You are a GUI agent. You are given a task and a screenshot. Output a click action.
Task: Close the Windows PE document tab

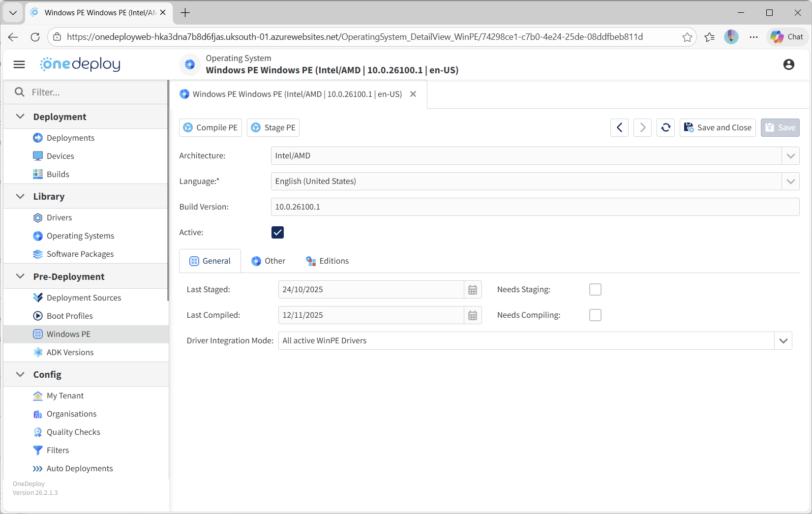(x=413, y=94)
